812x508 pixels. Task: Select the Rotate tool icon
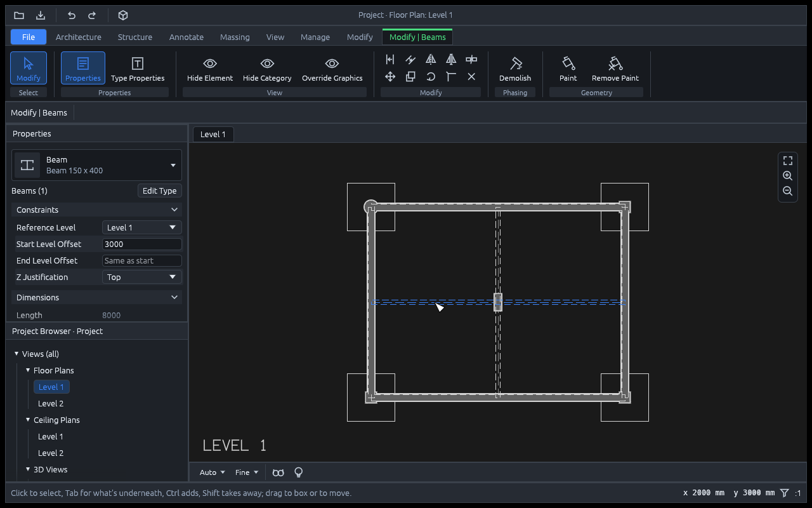tap(431, 77)
